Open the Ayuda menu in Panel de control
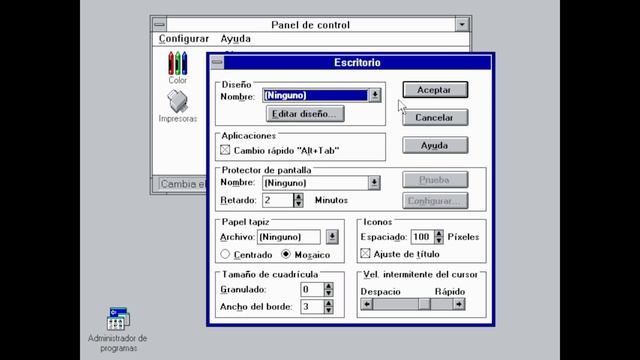The image size is (640, 360). click(236, 39)
